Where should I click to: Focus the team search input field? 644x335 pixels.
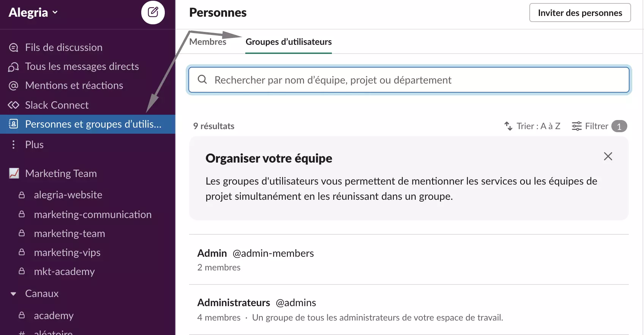(x=409, y=80)
